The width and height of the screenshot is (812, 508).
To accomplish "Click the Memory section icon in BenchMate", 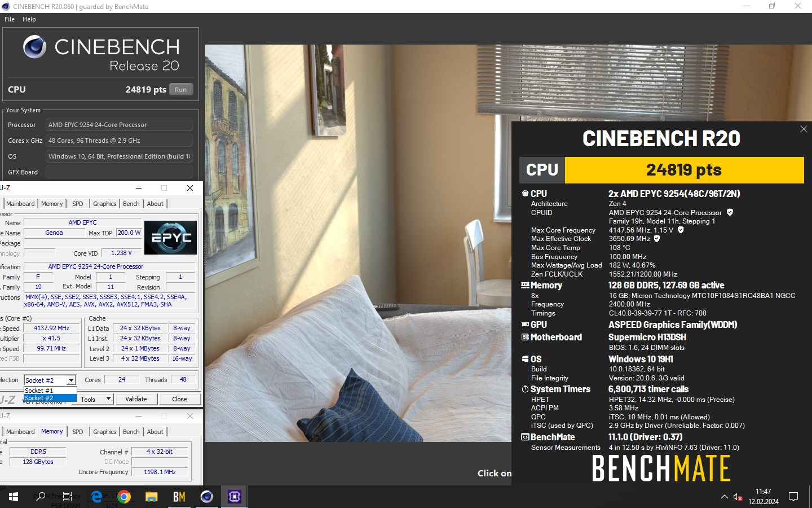I will tap(525, 285).
